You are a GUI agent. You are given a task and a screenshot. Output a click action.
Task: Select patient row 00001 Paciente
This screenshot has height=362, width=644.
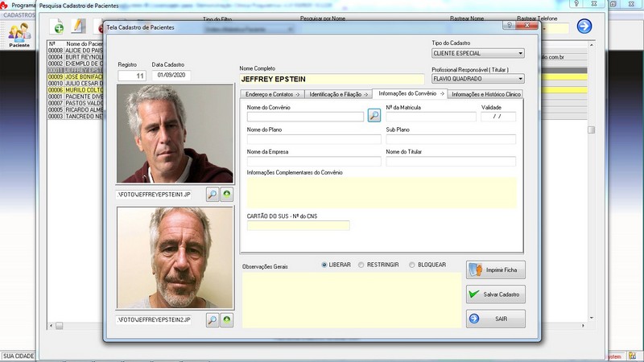pos(75,97)
